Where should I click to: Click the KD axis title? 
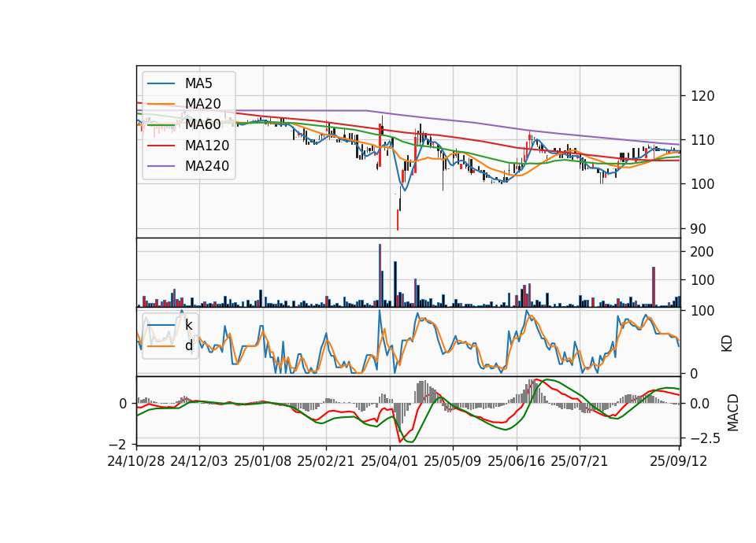pos(727,344)
